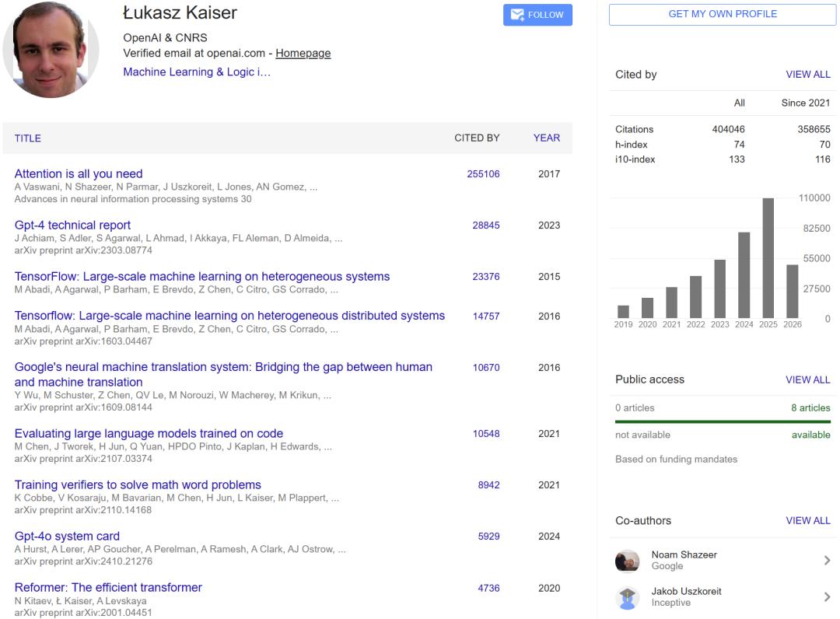Open 'Attention is all you need' paper
This screenshot has width=840, height=619.
tap(79, 173)
